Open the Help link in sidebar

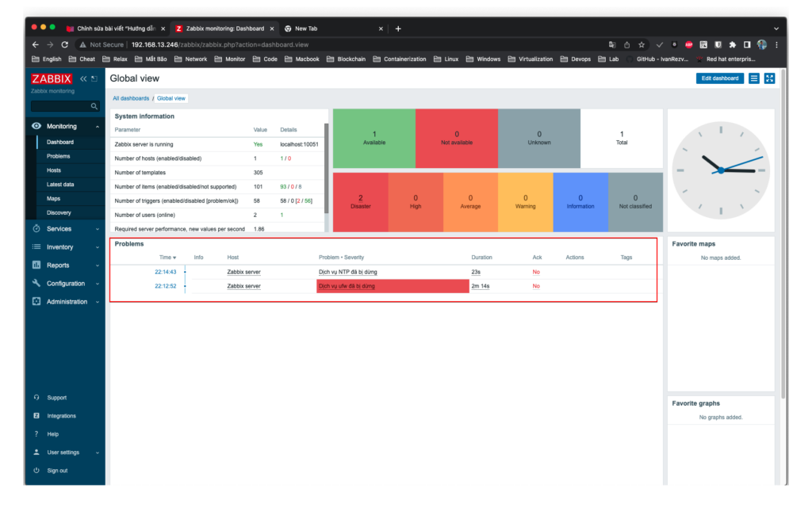[x=52, y=434]
